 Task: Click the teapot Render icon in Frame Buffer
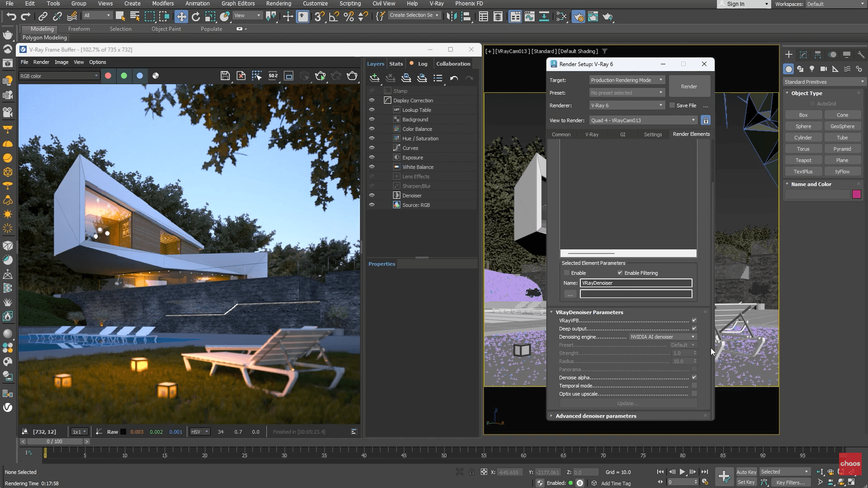(x=352, y=76)
